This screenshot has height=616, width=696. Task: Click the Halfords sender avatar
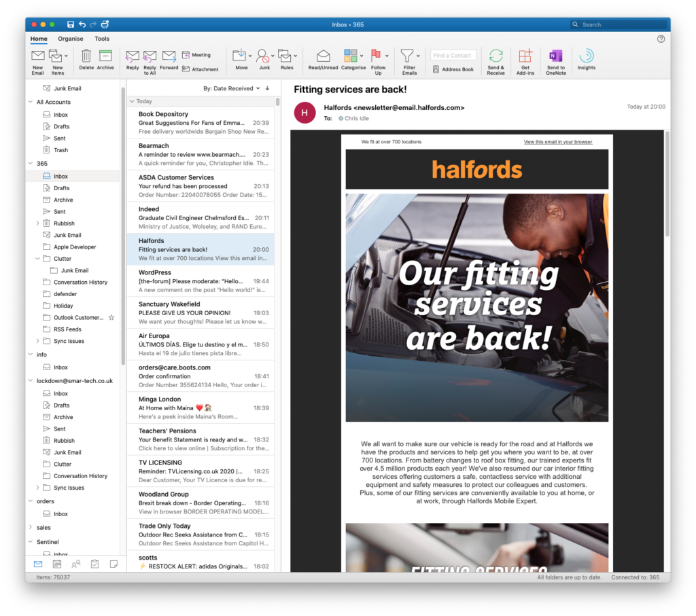[x=305, y=113]
